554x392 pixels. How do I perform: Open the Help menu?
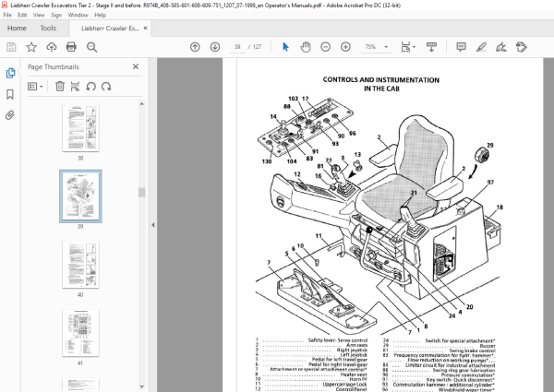[100, 15]
